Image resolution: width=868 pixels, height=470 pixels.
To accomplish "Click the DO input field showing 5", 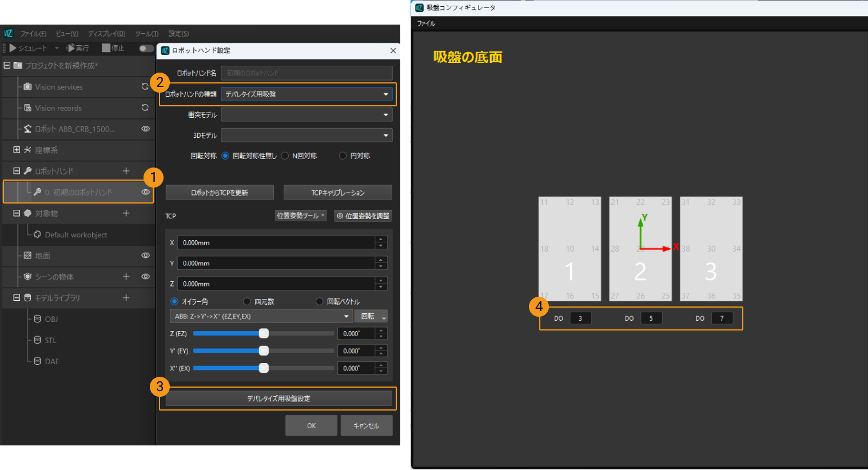I will pyautogui.click(x=651, y=318).
